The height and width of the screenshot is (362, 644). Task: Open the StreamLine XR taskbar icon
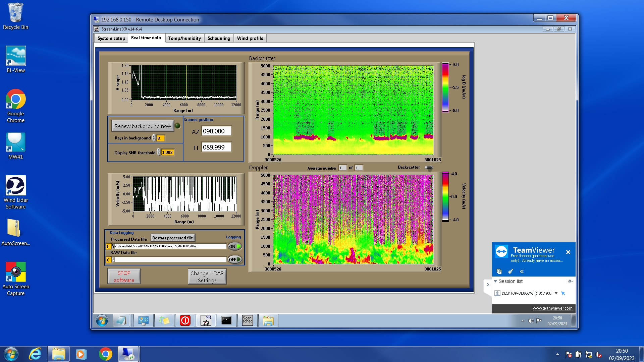[x=206, y=321]
